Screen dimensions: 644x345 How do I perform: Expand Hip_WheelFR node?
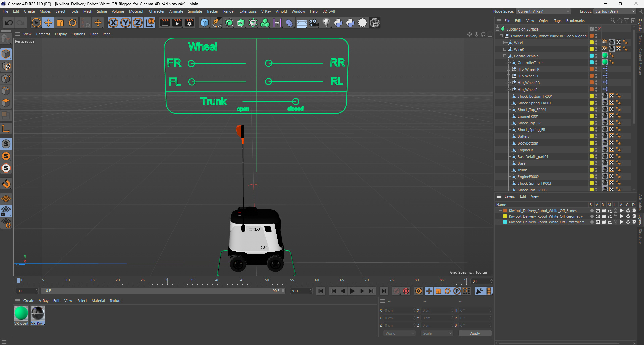point(509,69)
